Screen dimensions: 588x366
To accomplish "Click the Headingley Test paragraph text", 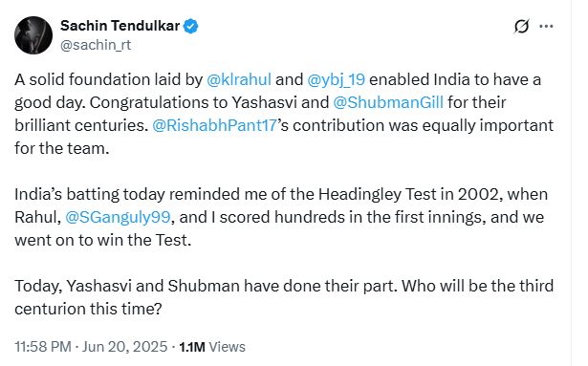I will (281, 217).
